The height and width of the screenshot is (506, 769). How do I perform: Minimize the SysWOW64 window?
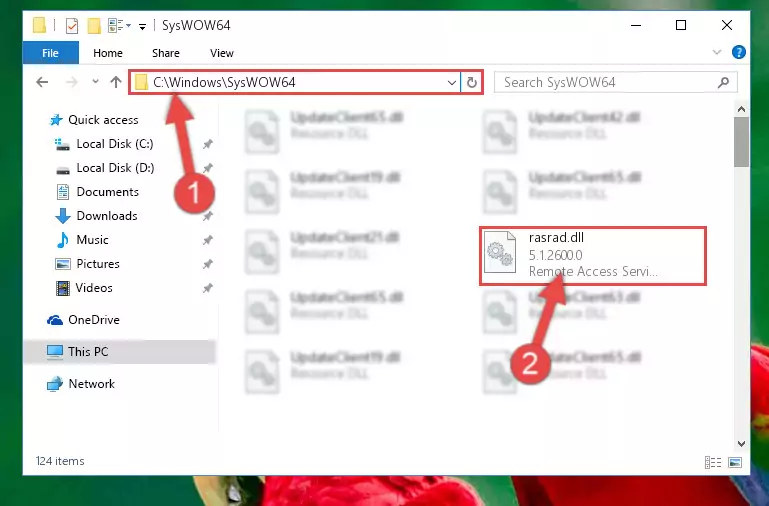636,25
